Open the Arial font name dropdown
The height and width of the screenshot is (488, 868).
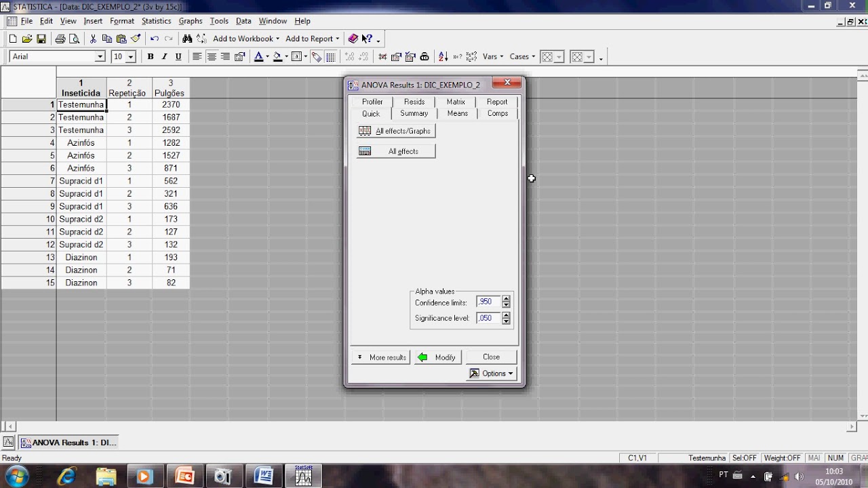coord(100,57)
